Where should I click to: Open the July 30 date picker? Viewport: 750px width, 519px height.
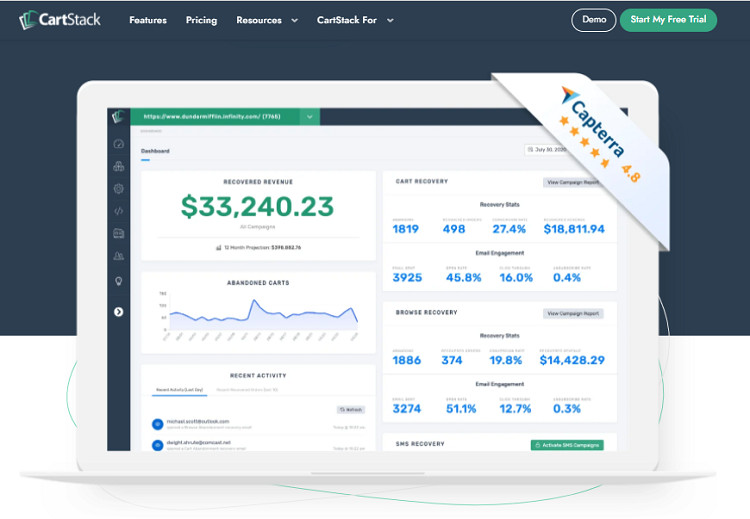pyautogui.click(x=546, y=150)
